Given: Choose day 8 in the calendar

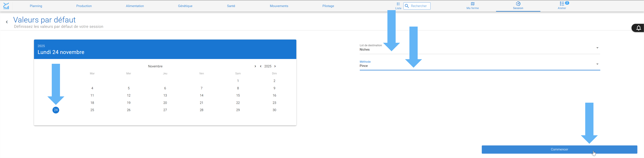Looking at the screenshot, I should tap(238, 88).
